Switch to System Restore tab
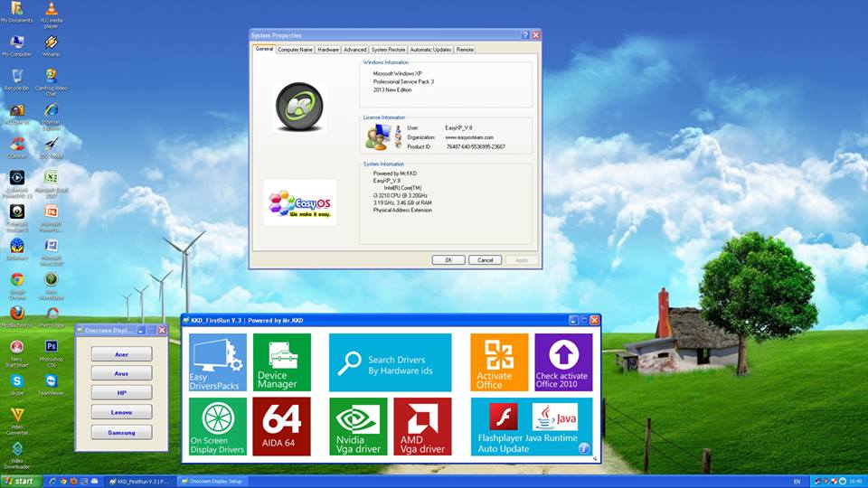868x488 pixels. pyautogui.click(x=388, y=49)
